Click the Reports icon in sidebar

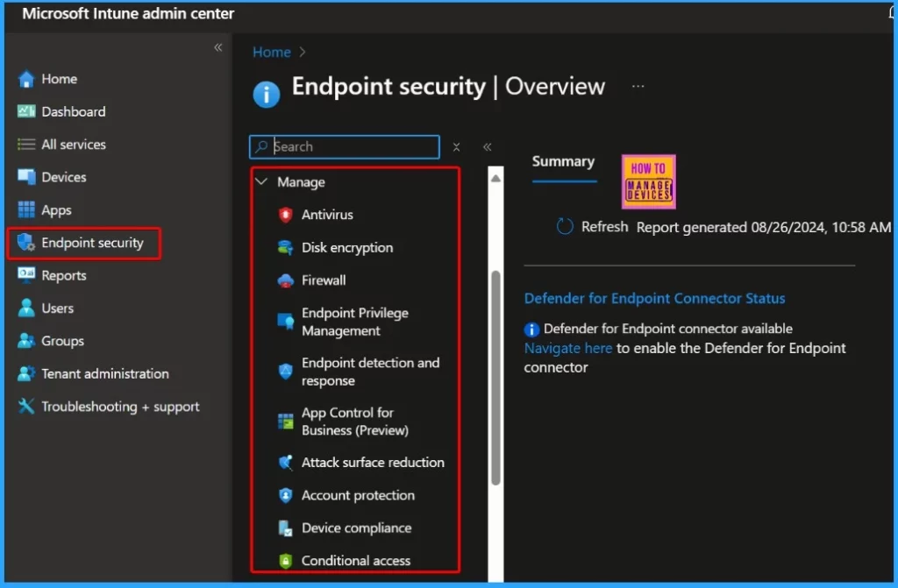25,275
